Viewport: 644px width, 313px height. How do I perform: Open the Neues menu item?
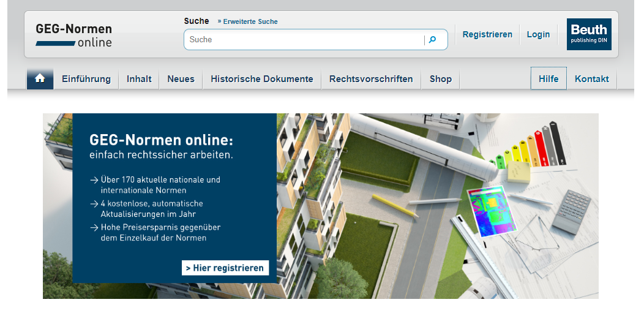(181, 79)
